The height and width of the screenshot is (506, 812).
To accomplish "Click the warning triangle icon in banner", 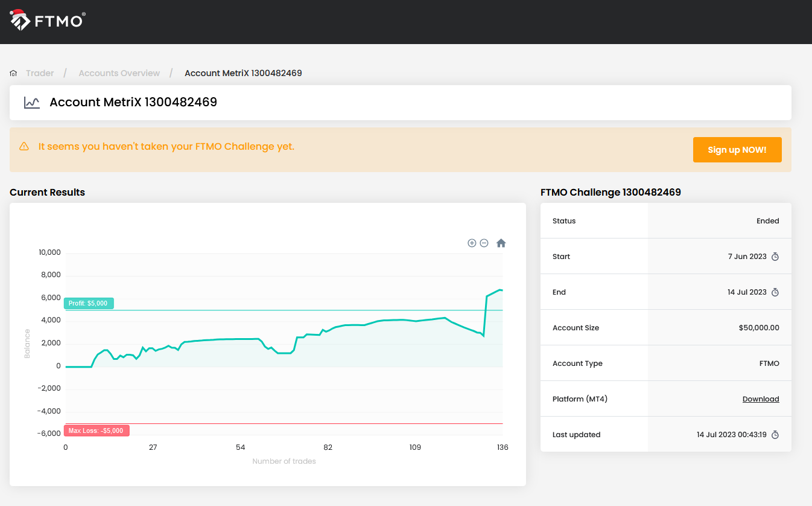I will pos(24,146).
